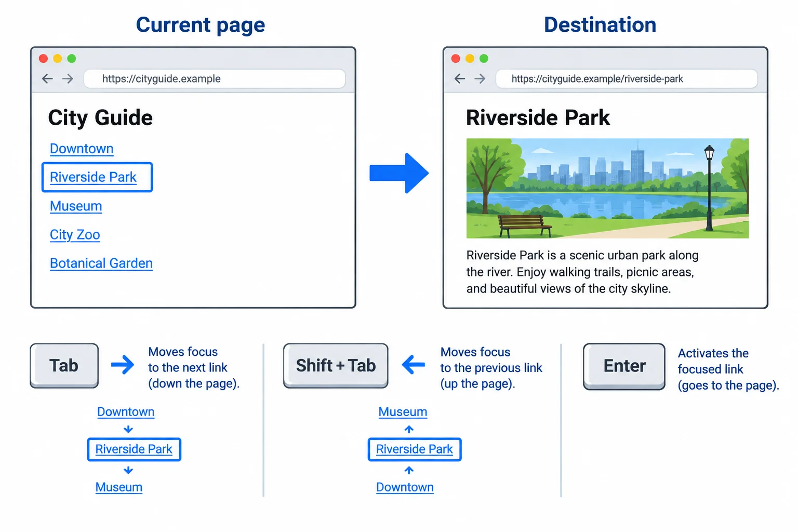This screenshot has width=798, height=532.
Task: Click the "Current page" title
Action: click(201, 25)
